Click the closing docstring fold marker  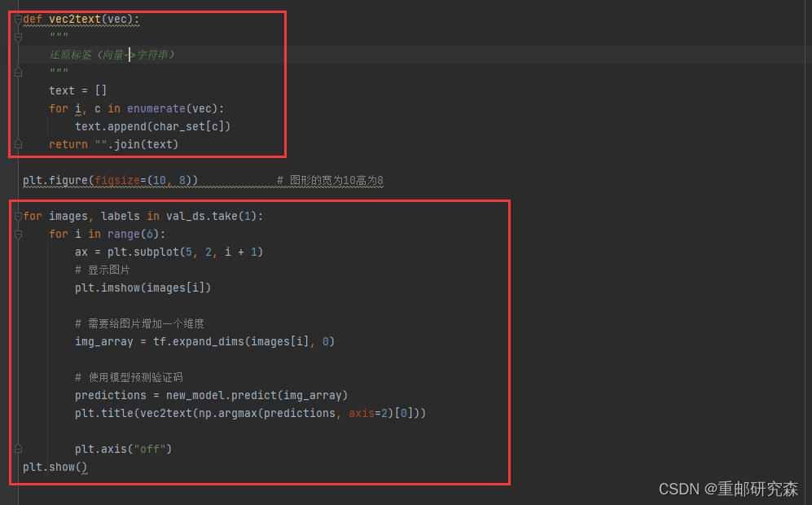pos(18,72)
